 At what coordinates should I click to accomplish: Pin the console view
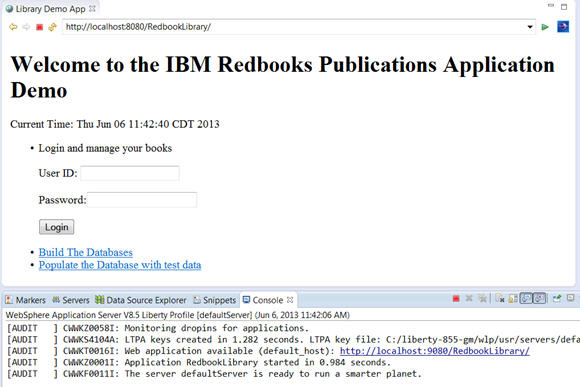tap(557, 298)
